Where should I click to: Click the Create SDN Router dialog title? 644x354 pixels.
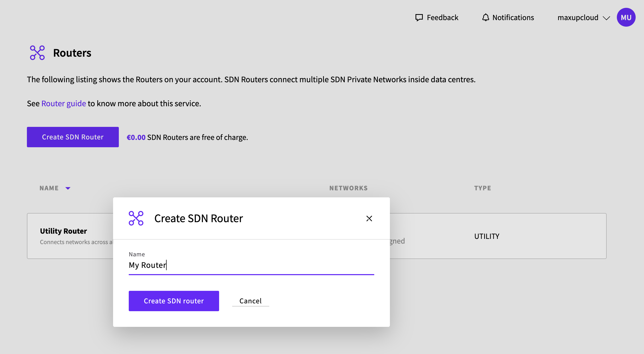click(199, 218)
